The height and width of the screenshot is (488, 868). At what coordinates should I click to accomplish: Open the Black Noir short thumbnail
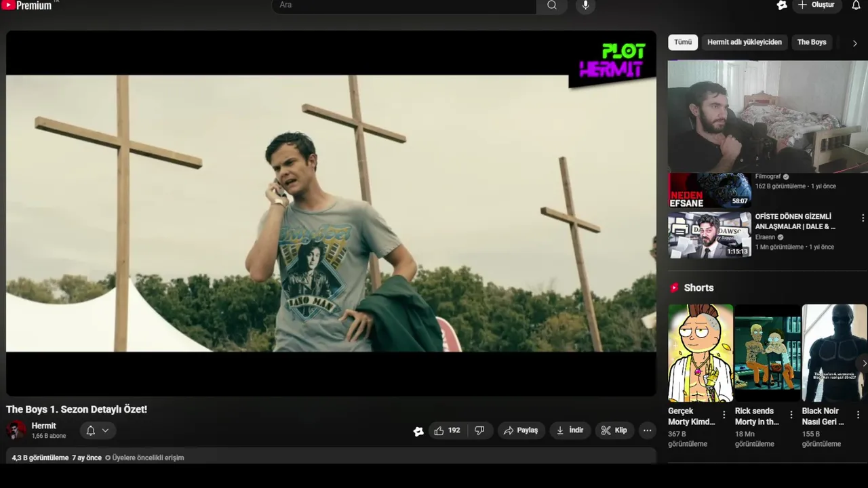[835, 353]
